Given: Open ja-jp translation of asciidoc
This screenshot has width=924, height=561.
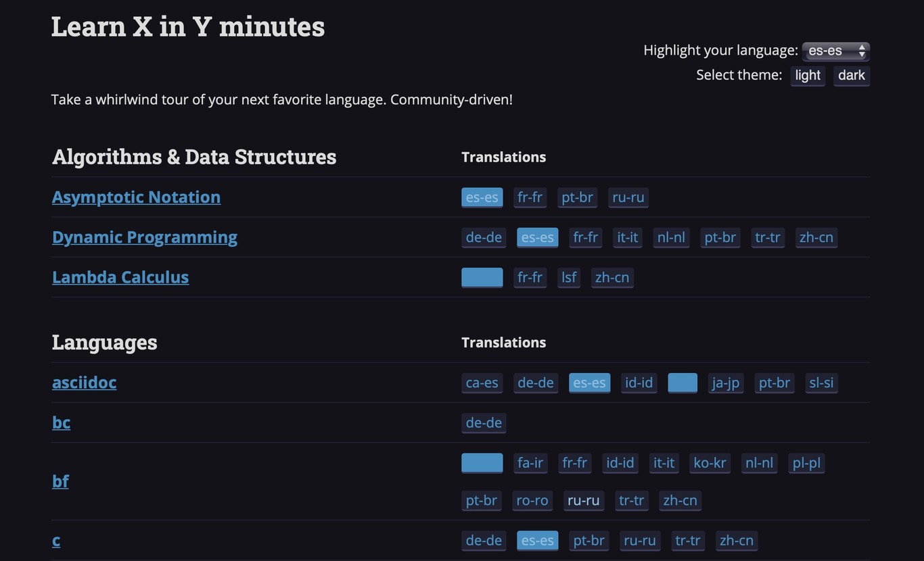Looking at the screenshot, I should click(725, 383).
